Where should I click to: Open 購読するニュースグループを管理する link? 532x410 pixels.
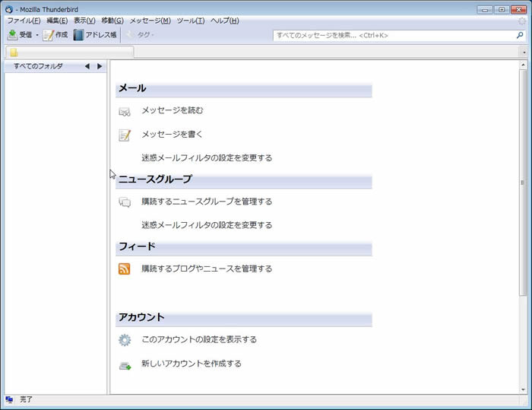point(207,202)
